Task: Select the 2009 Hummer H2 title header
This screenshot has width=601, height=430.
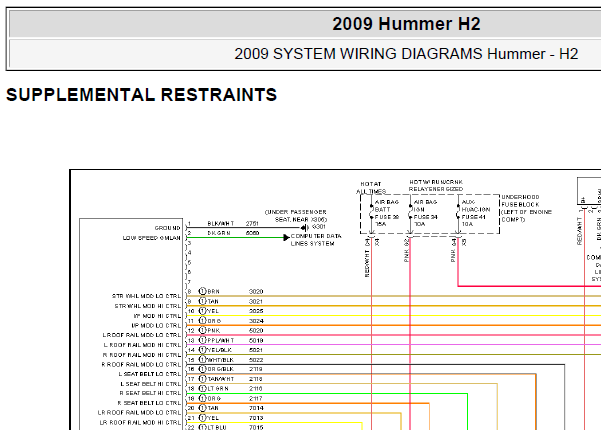Action: click(406, 24)
